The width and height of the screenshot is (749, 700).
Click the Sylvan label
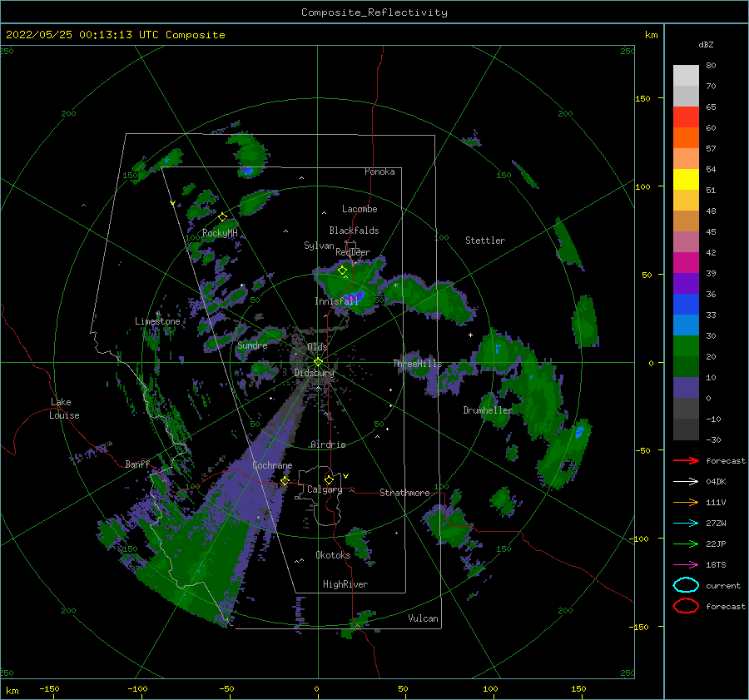(x=319, y=246)
